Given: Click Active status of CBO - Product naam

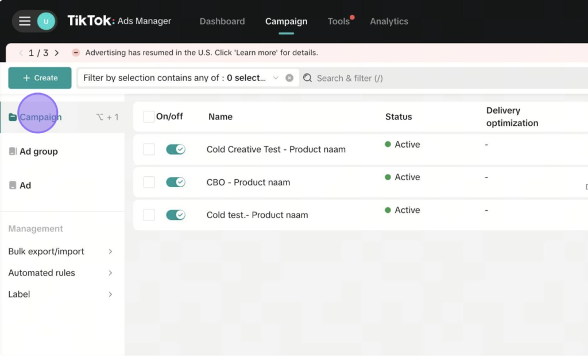Looking at the screenshot, I should [x=403, y=177].
